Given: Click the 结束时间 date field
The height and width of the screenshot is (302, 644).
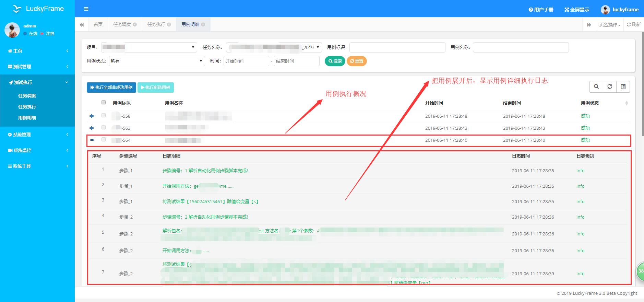Looking at the screenshot, I should (297, 61).
